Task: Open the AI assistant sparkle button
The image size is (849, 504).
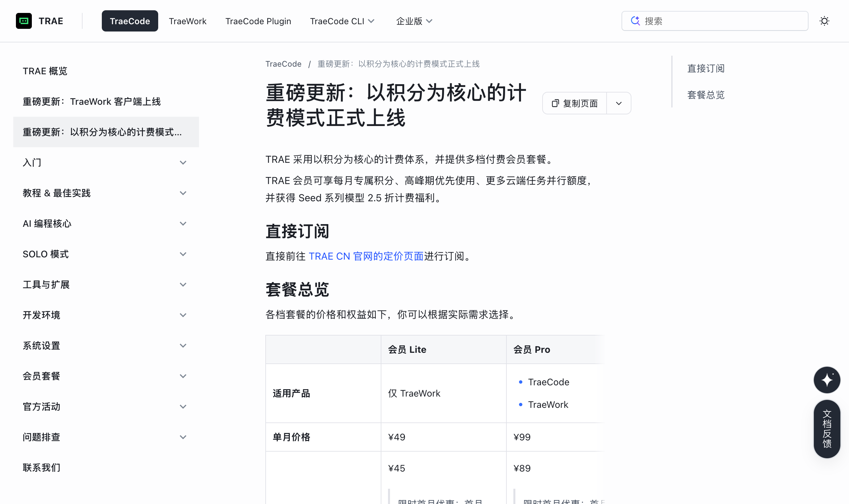Action: [826, 380]
